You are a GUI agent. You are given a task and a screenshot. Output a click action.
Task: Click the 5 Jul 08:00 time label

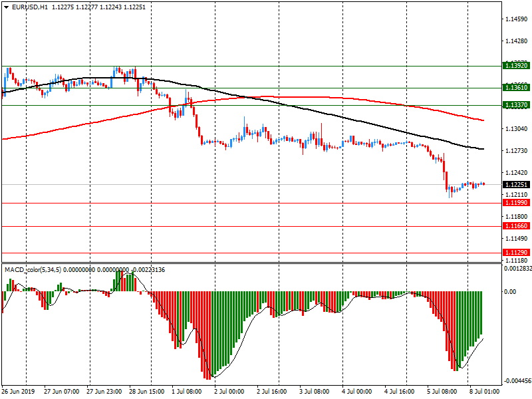[x=442, y=392]
